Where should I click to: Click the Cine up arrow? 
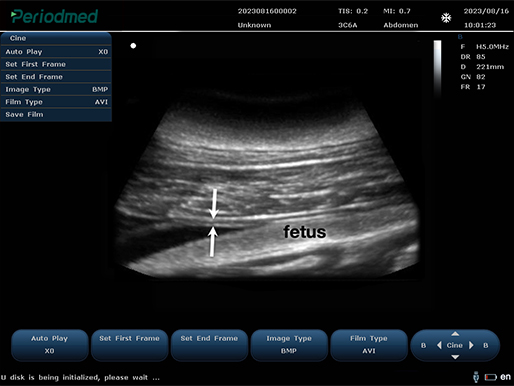point(455,334)
